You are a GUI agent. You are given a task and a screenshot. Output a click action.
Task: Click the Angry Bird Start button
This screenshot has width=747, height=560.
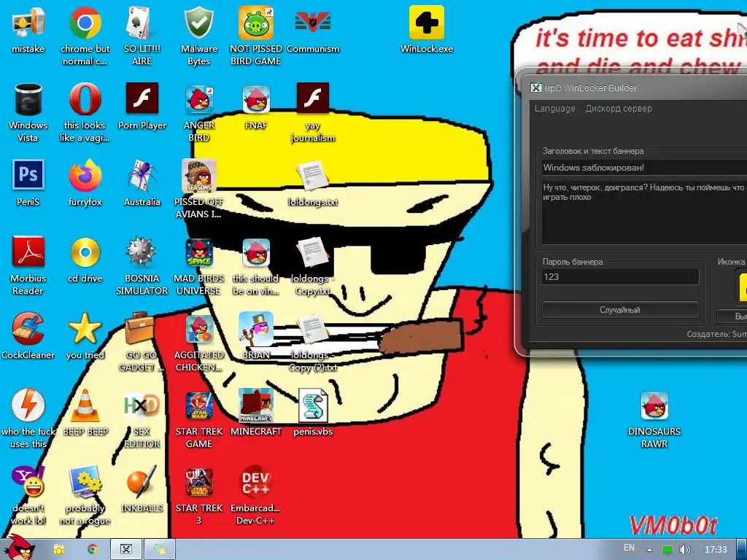[18, 548]
